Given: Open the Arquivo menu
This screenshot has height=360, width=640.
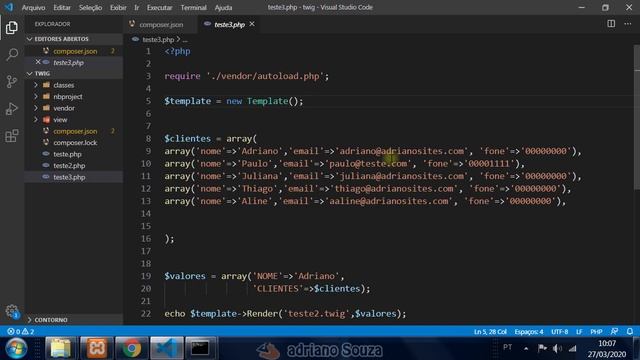Looking at the screenshot, I should 33,7.
